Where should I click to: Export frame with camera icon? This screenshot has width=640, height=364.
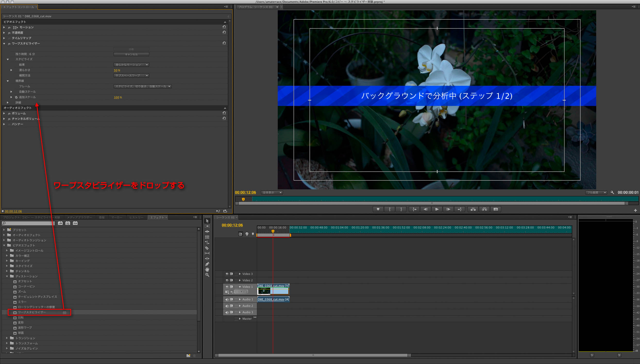point(496,209)
